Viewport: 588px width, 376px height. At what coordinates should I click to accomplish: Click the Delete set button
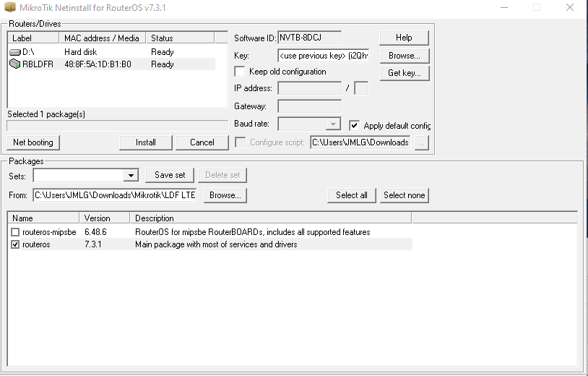222,175
